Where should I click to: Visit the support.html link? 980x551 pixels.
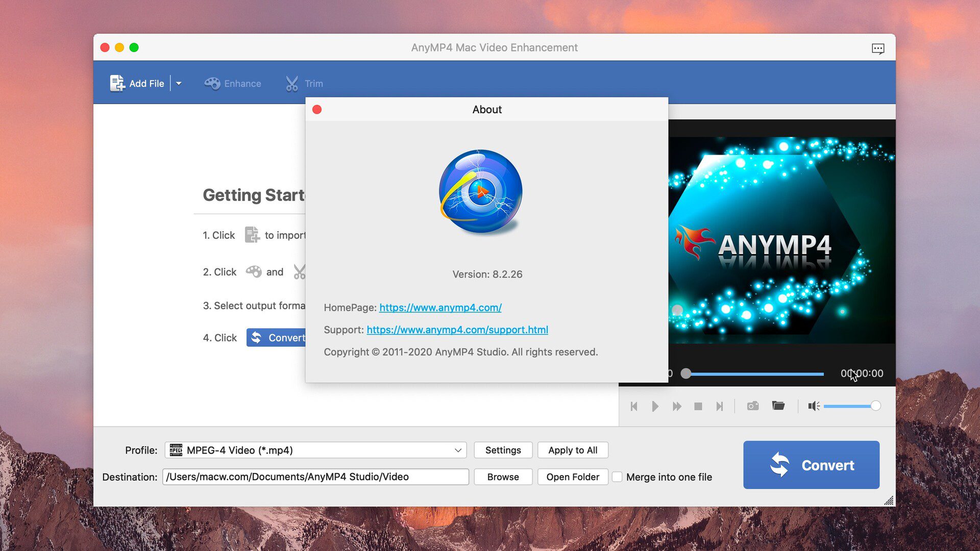click(457, 330)
